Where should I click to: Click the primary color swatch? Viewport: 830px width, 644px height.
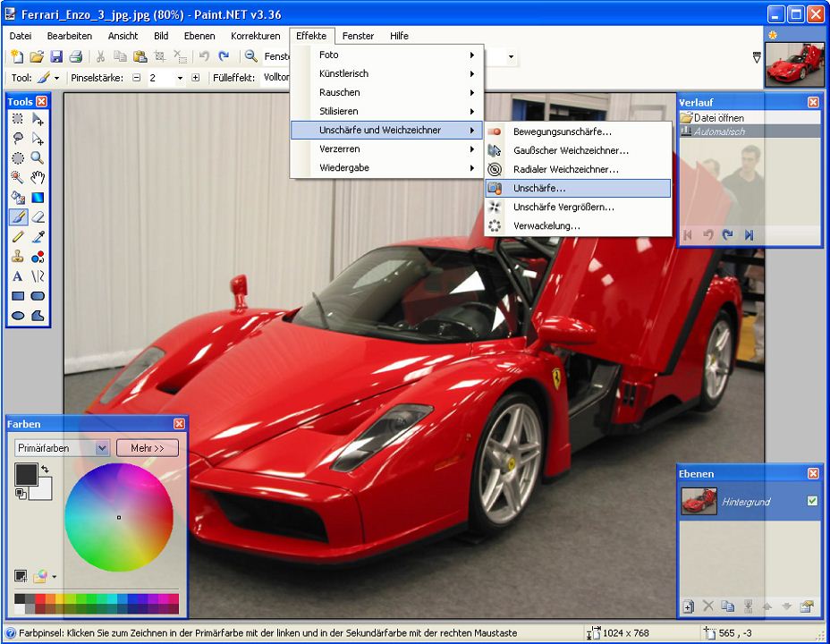(x=26, y=474)
